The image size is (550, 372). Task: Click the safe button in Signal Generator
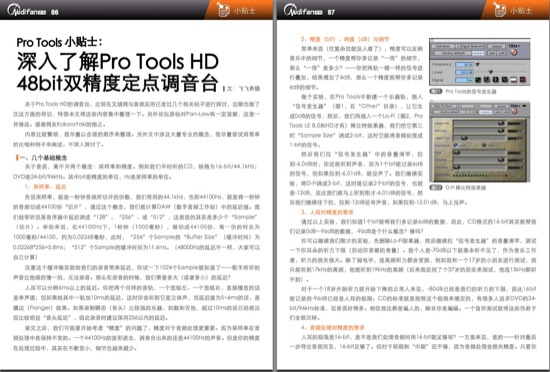point(501,53)
